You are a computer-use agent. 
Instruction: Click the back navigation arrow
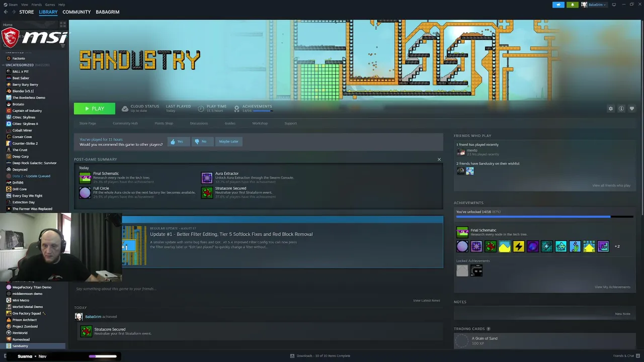5,12
